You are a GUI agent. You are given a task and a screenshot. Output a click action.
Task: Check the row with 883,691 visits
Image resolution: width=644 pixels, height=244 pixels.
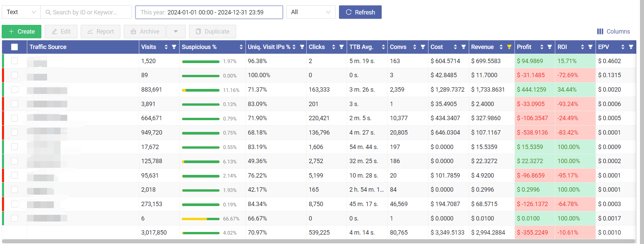pyautogui.click(x=14, y=90)
